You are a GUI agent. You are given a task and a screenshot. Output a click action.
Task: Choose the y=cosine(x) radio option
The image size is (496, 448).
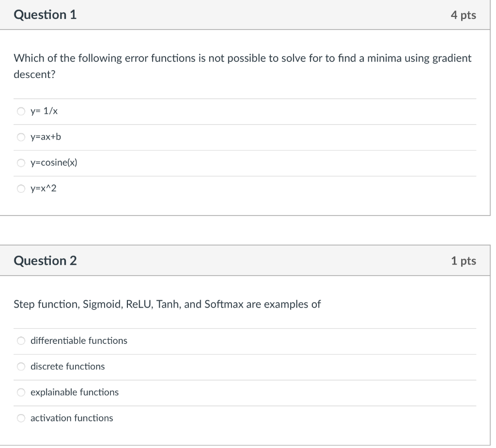coord(21,163)
